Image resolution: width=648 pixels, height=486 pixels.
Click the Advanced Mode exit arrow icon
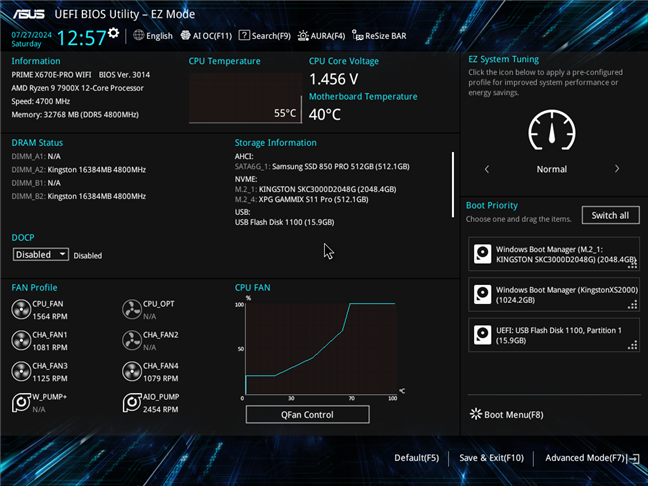click(x=634, y=458)
